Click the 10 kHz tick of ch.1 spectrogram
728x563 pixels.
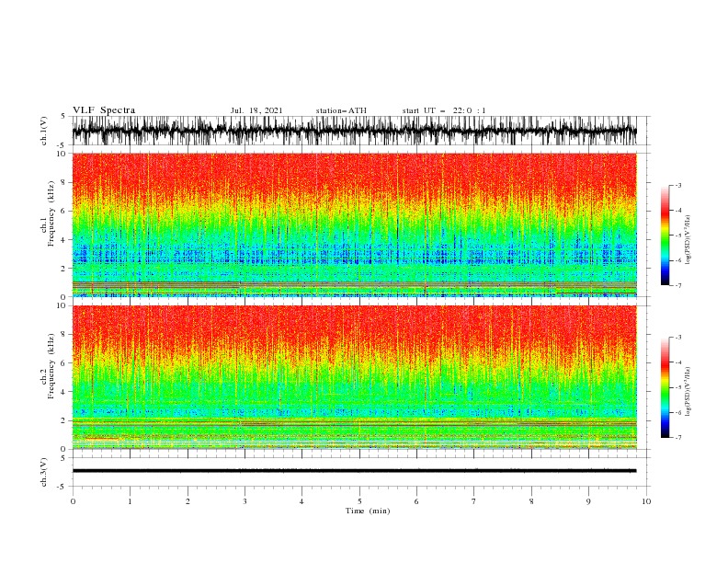pos(62,154)
